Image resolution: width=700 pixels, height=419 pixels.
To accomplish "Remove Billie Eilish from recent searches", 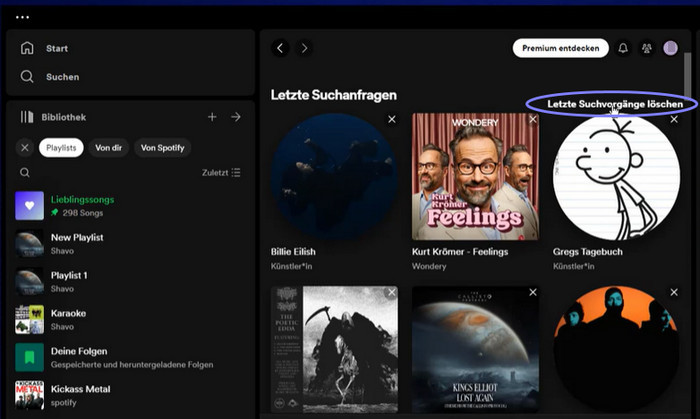I will point(392,120).
